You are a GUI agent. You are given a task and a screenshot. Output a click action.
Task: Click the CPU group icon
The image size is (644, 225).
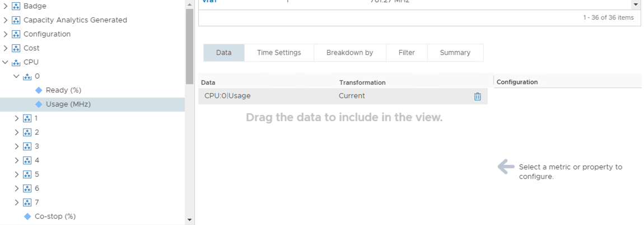coord(16,62)
